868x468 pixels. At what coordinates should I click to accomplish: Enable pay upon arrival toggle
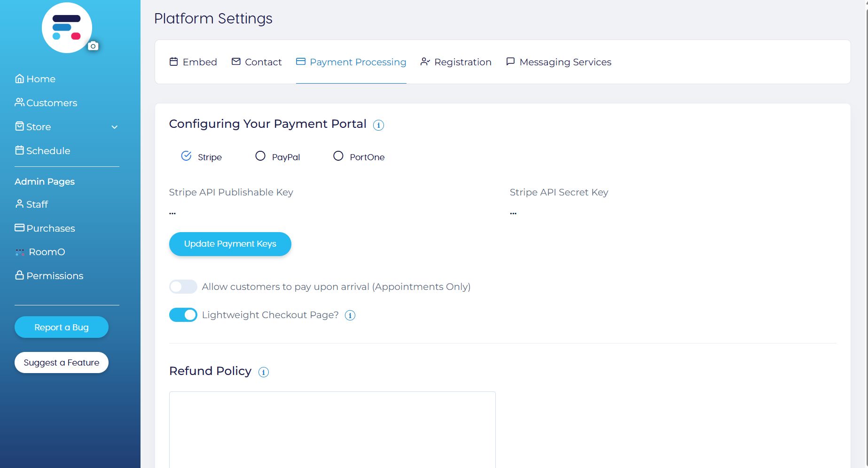tap(183, 287)
